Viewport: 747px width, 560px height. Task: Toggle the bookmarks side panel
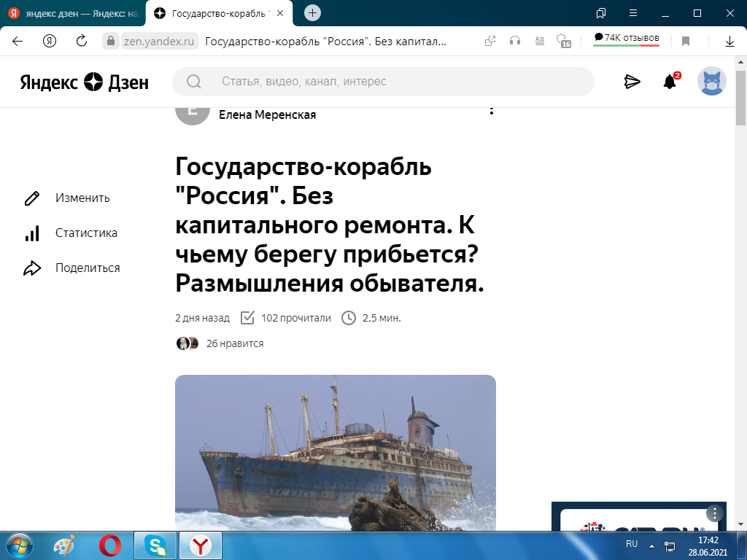pos(601,12)
